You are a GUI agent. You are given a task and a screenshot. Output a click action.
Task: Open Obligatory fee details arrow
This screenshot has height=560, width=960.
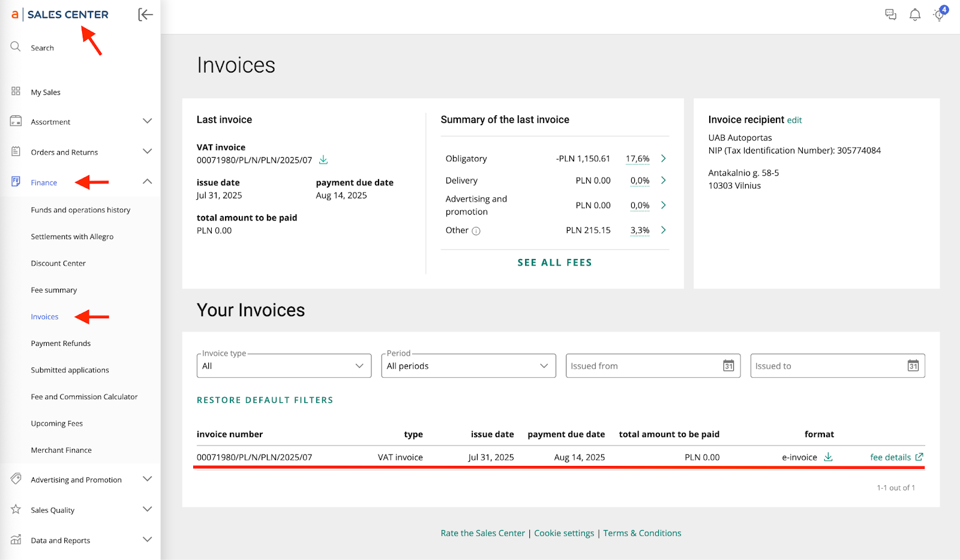[663, 158]
